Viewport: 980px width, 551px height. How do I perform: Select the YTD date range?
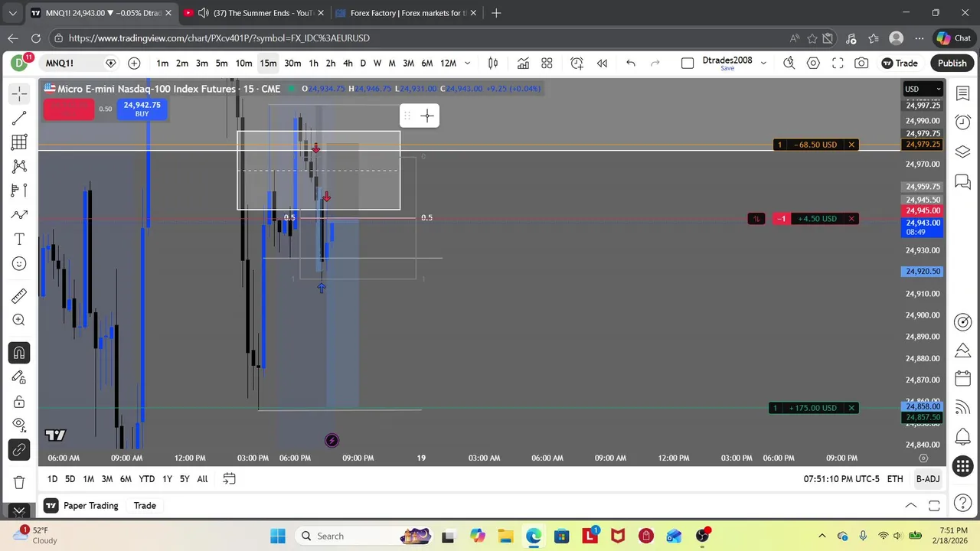tap(146, 479)
